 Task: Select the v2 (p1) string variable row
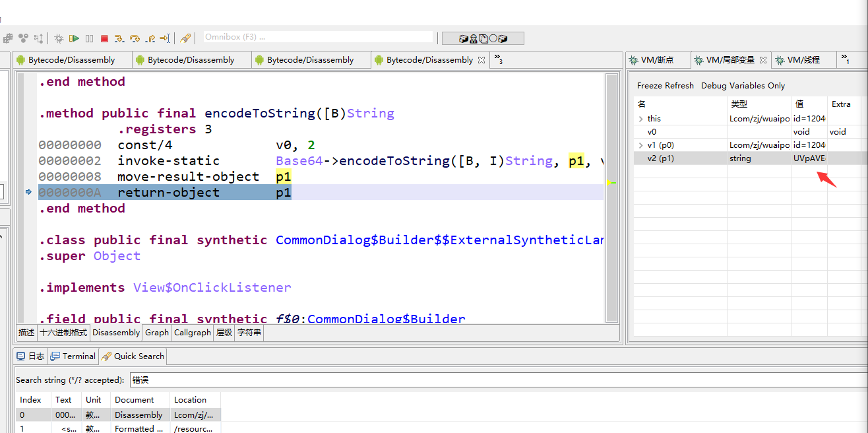pos(679,158)
